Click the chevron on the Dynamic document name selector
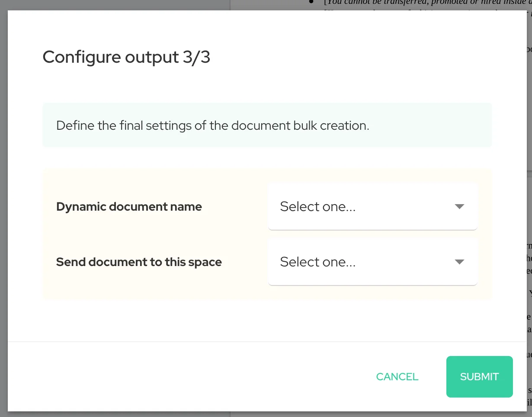Viewport: 532px width, 417px height. point(459,206)
